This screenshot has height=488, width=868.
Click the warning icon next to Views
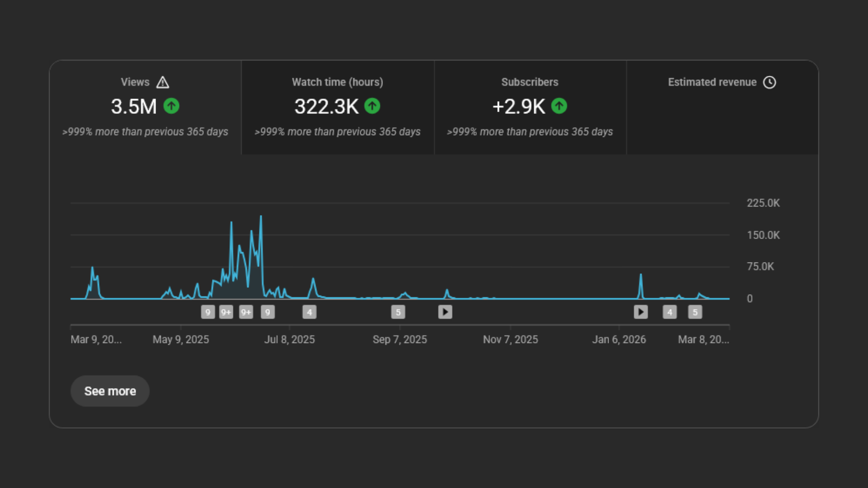point(162,82)
